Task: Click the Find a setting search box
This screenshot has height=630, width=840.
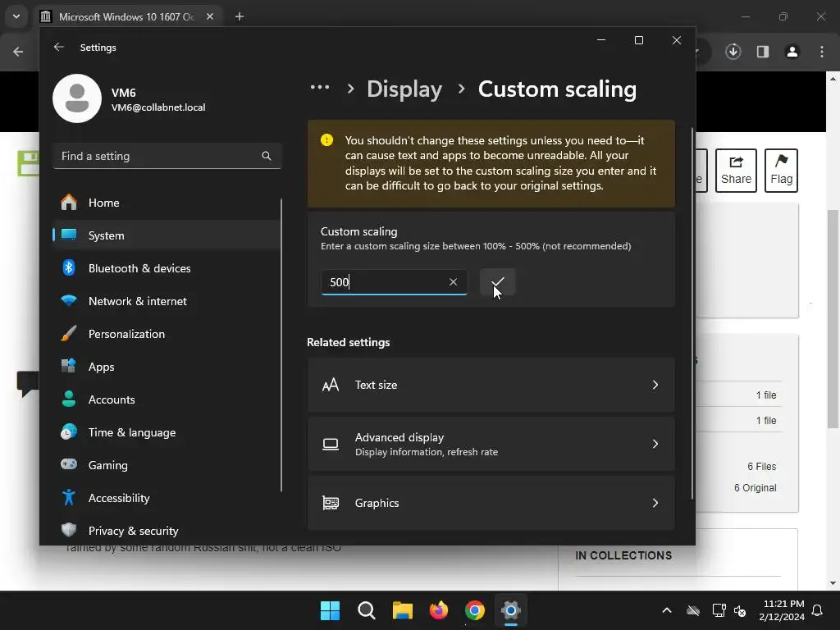Action: pyautogui.click(x=167, y=156)
